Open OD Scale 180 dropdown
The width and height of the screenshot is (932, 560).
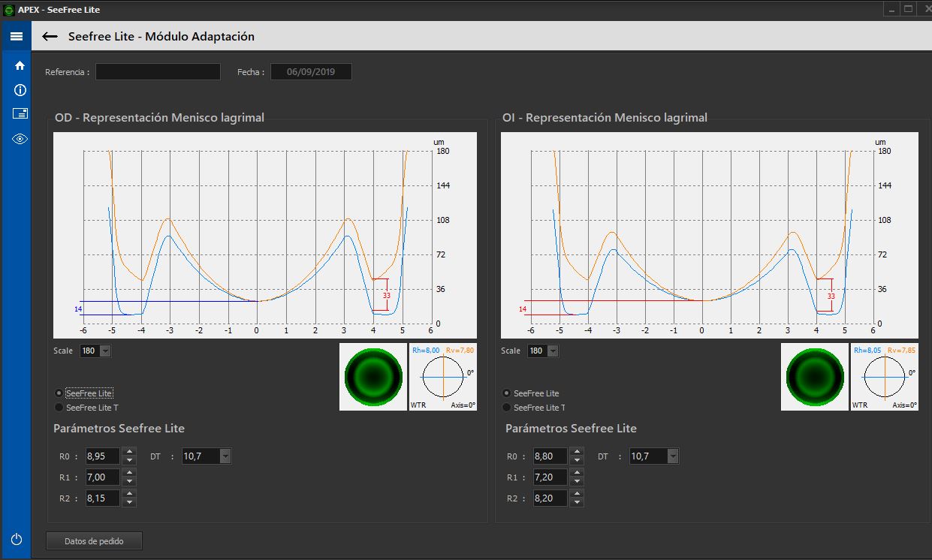pyautogui.click(x=104, y=351)
